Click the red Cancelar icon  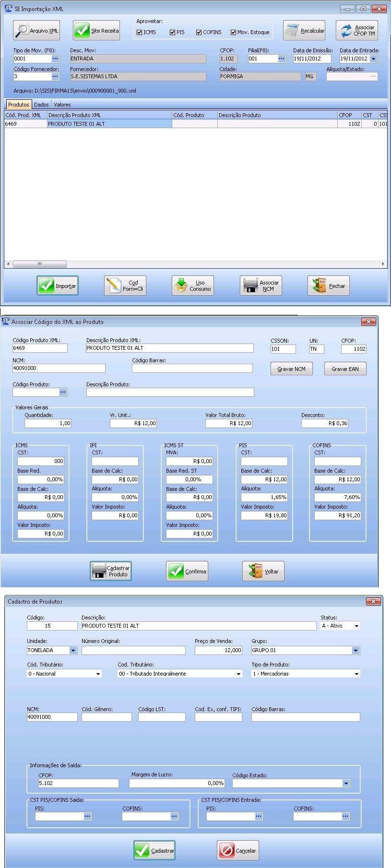tap(226, 851)
